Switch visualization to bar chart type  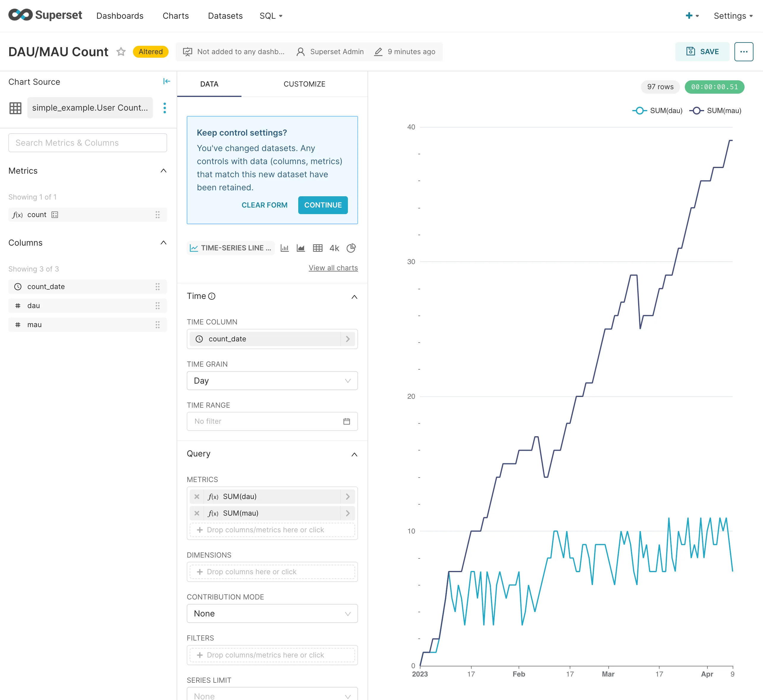point(285,248)
